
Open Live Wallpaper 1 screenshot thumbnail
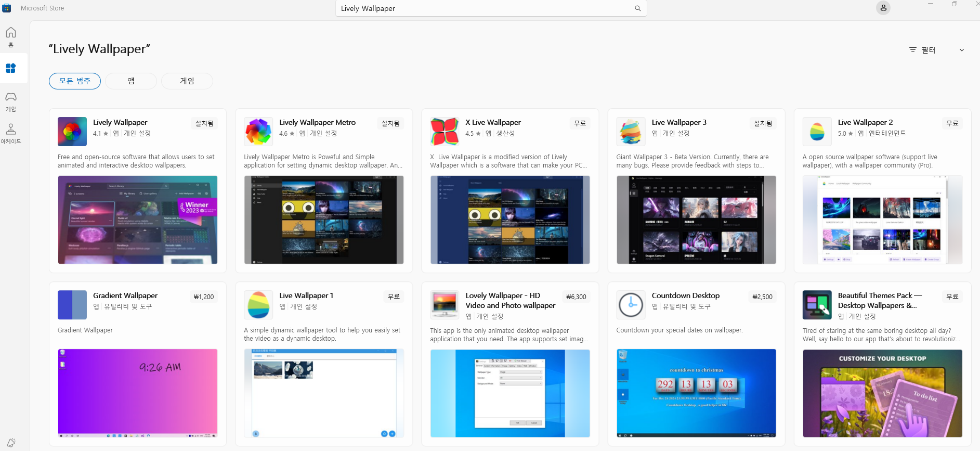(324, 393)
